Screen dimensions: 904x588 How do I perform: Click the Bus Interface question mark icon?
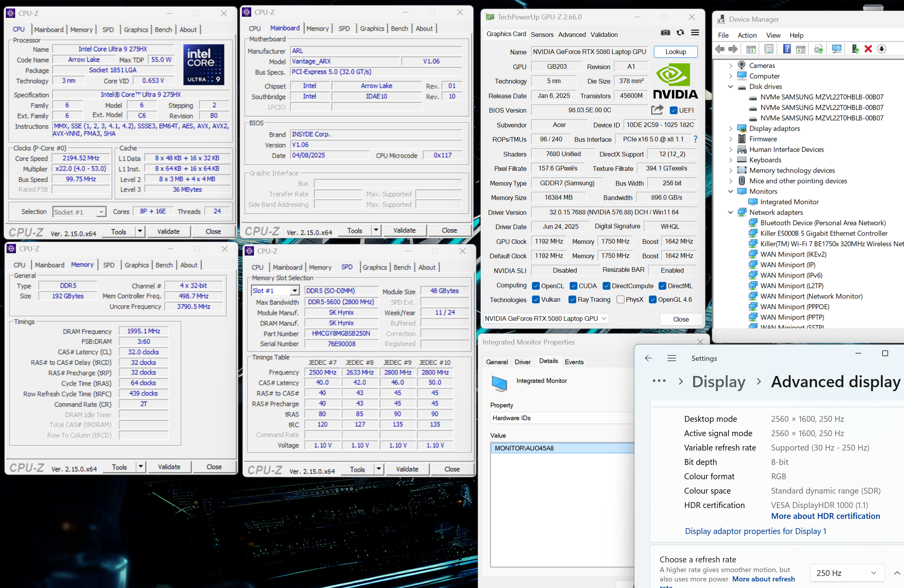click(695, 139)
